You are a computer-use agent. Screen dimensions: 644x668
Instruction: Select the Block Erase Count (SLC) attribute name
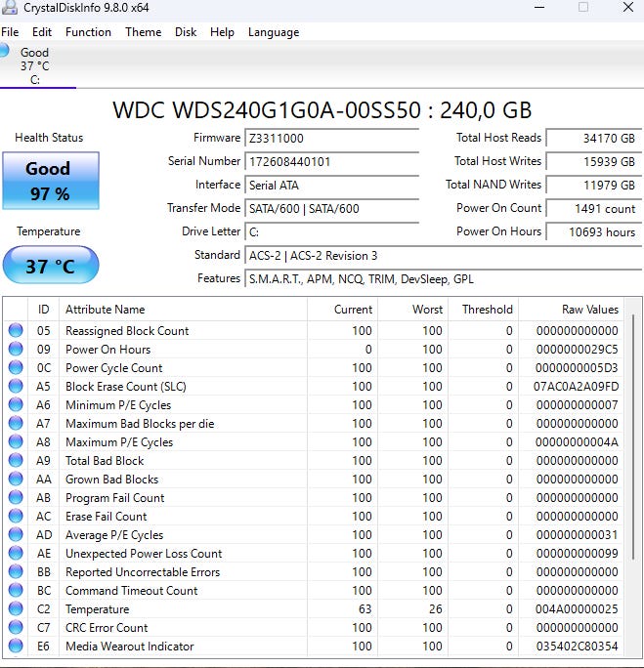coord(126,387)
